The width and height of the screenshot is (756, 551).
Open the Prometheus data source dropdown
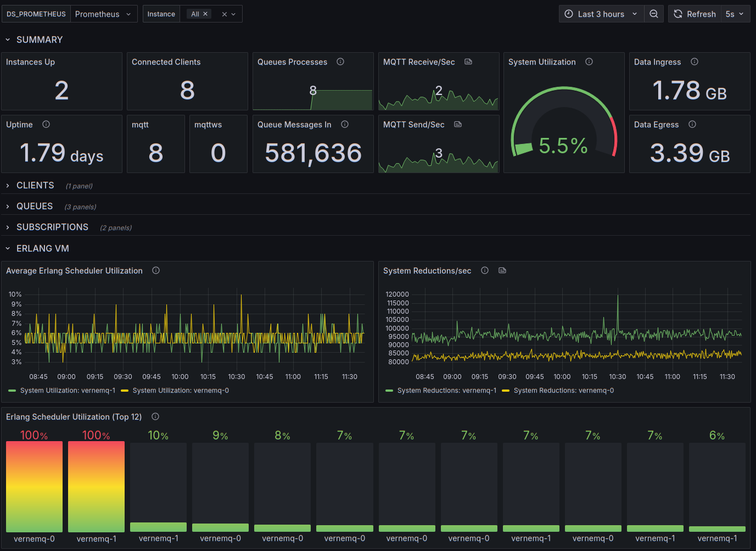(104, 14)
